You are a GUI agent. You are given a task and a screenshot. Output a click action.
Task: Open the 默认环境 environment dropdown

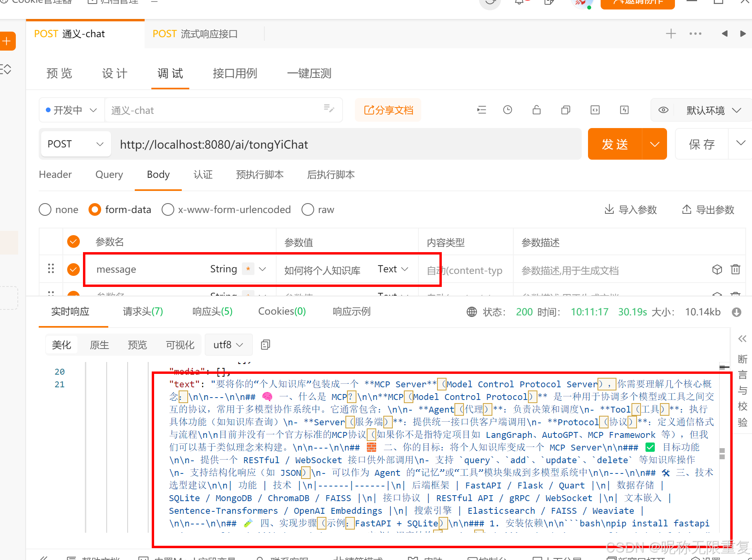(713, 110)
